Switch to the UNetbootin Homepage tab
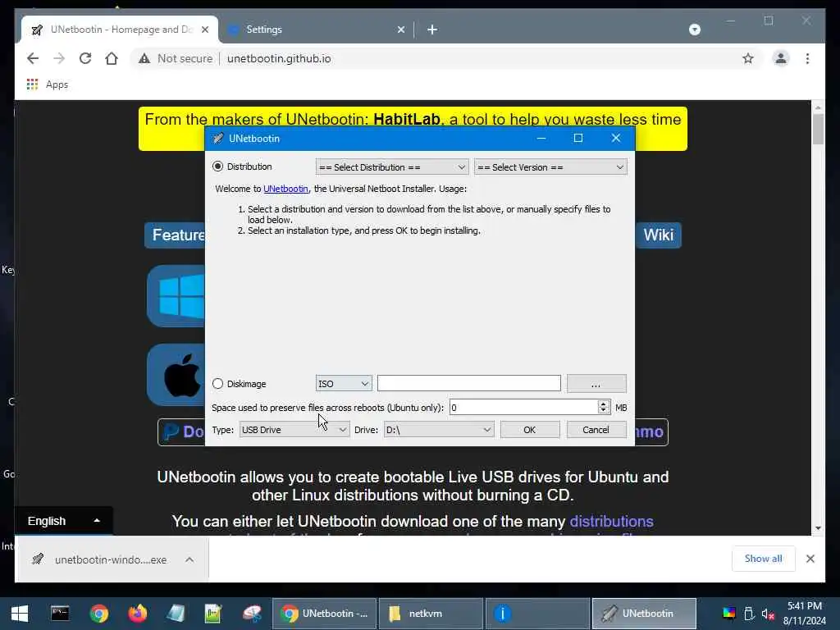Screen dimensions: 840x630 [x=120, y=30]
